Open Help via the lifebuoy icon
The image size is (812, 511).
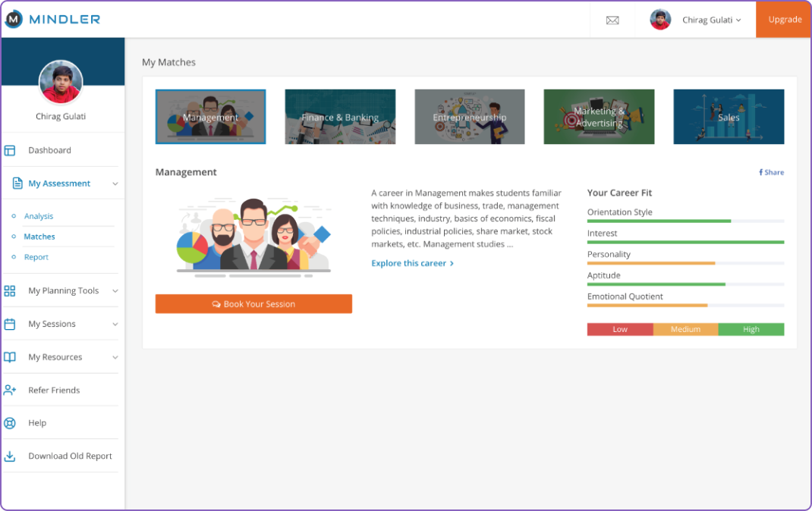[10, 423]
